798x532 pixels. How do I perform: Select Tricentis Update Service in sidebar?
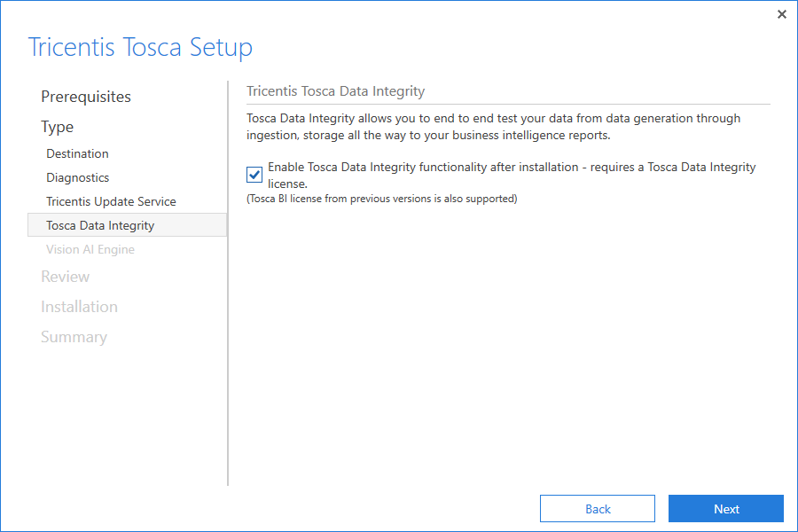112,201
